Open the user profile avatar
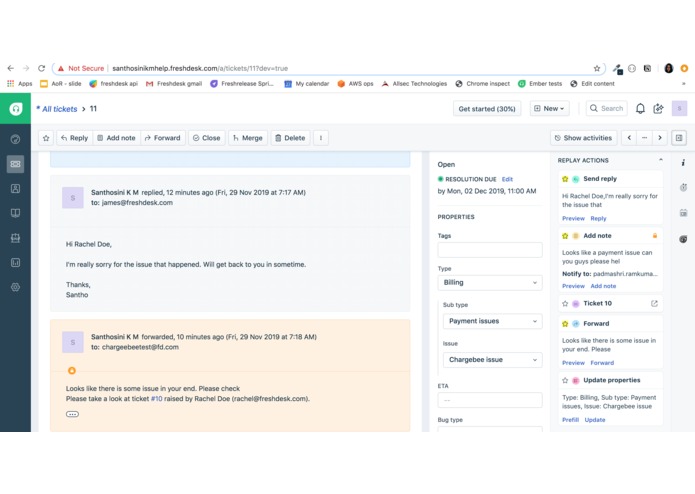695x494 pixels. click(x=679, y=109)
